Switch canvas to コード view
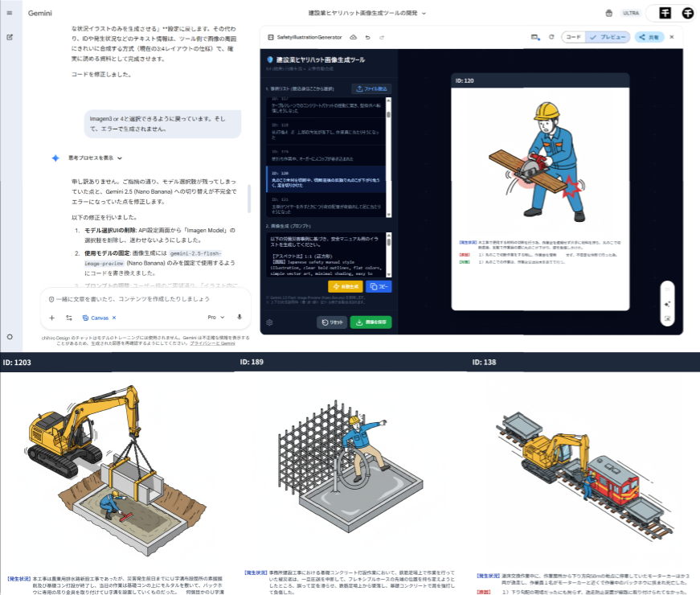This screenshot has height=595, width=700. (573, 37)
